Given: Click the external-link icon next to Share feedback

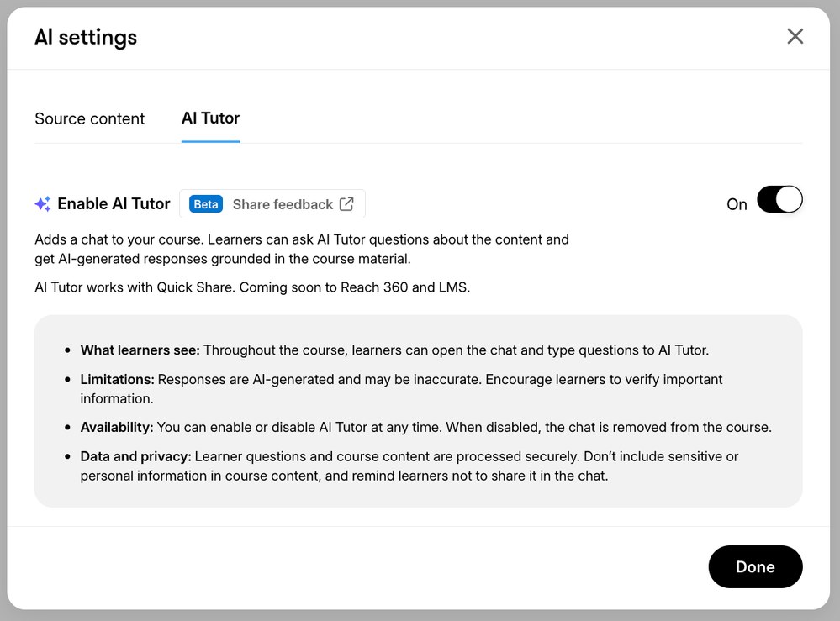Looking at the screenshot, I should point(346,204).
